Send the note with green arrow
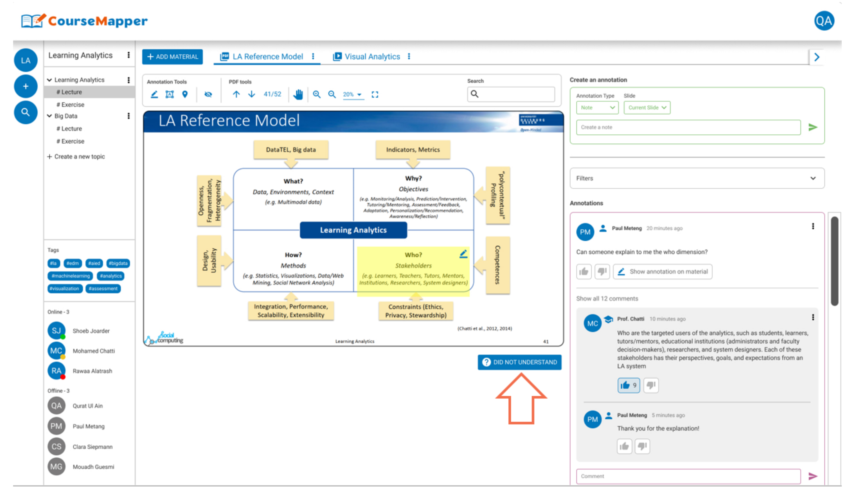This screenshot has height=504, width=856. [x=812, y=127]
